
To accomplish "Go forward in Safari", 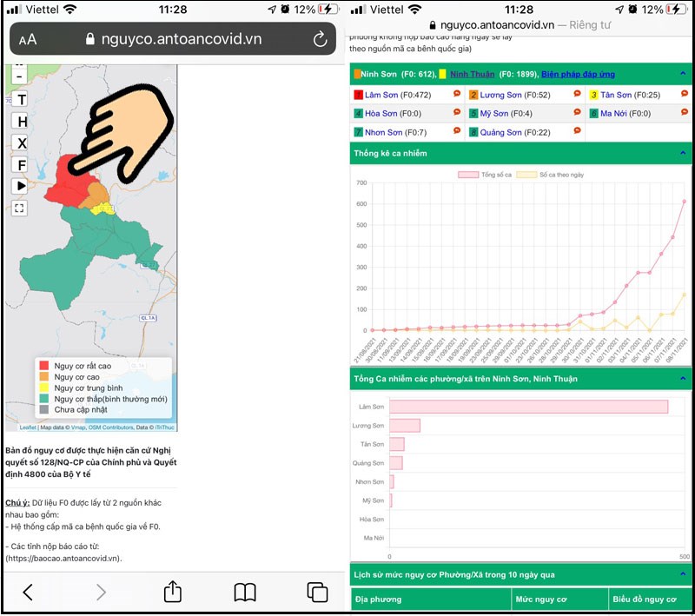I will tap(101, 592).
